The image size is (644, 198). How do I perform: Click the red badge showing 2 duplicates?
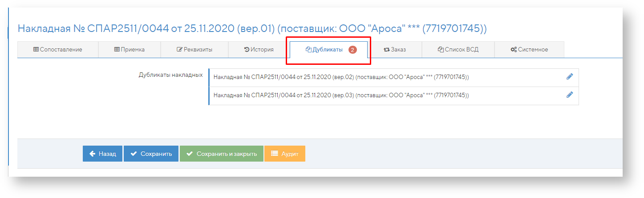point(352,50)
